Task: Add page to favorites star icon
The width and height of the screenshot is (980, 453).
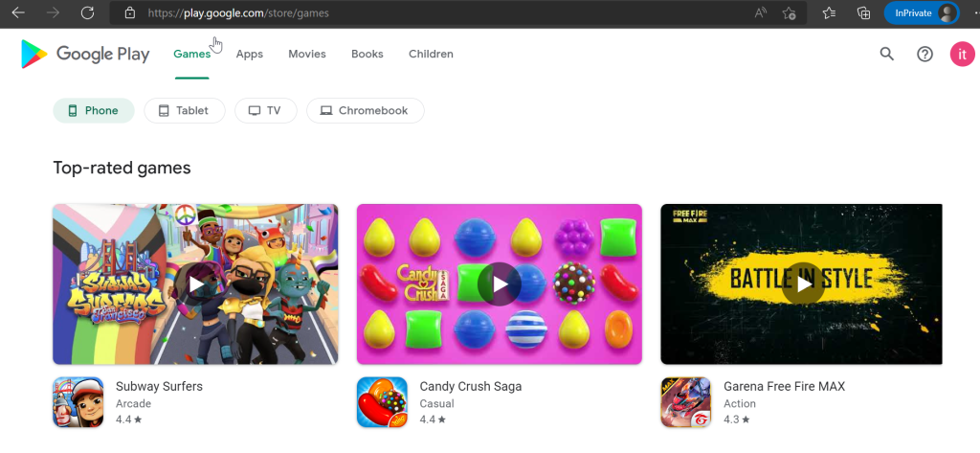Action: [789, 12]
